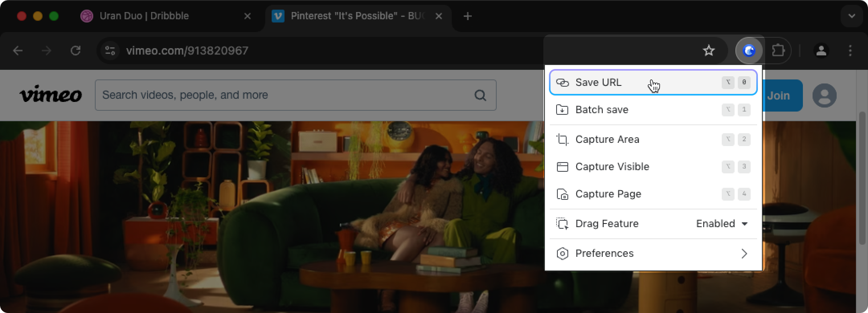The image size is (868, 313).
Task: Click the blue extension icon in toolbar
Action: [749, 51]
